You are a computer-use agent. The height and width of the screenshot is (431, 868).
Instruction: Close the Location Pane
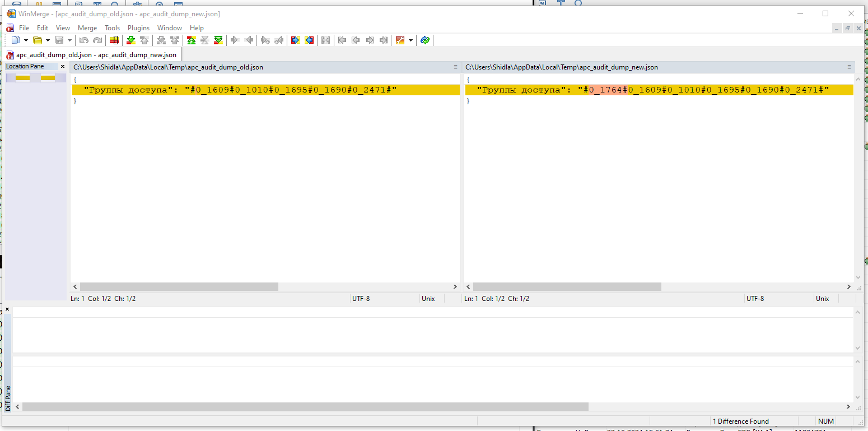click(x=63, y=67)
